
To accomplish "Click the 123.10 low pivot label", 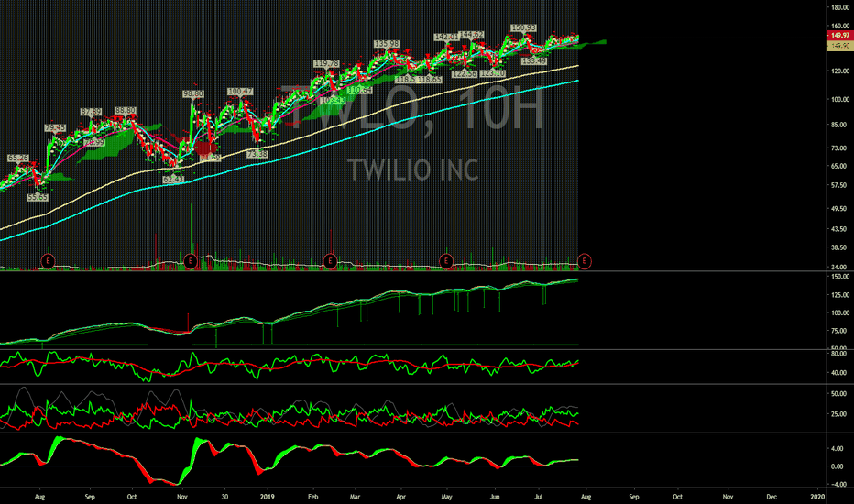I will [x=493, y=73].
